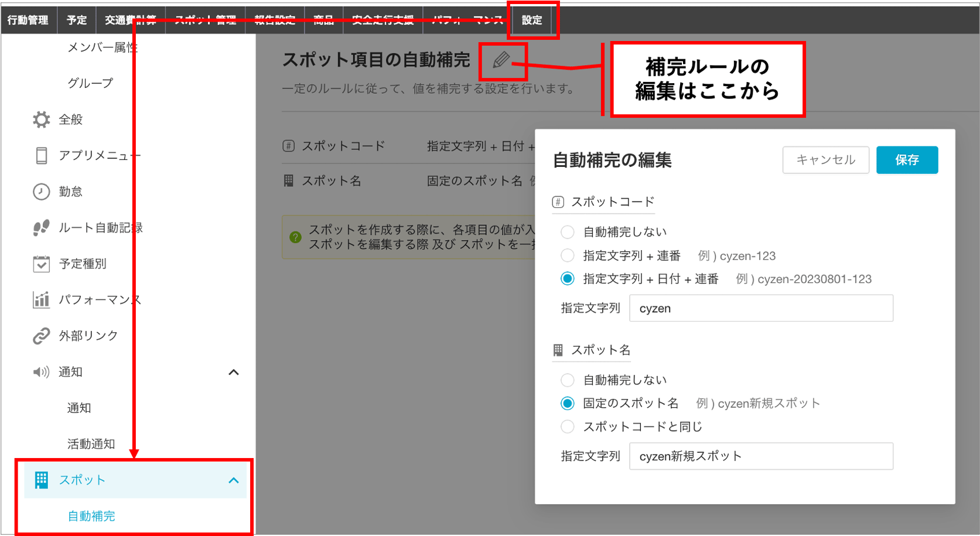Open 勤怠 settings via the clock icon

[40, 191]
